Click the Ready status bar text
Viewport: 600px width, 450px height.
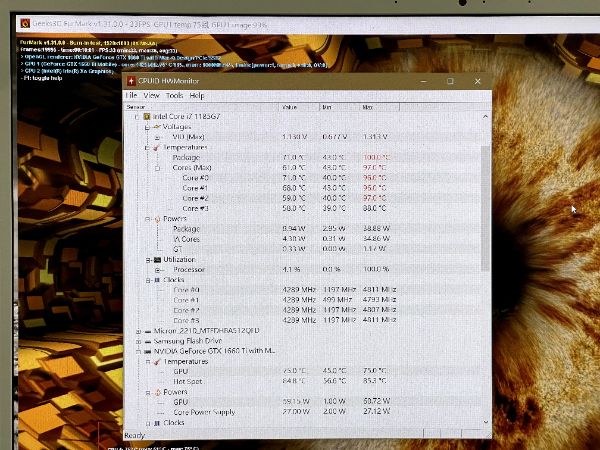(134, 435)
